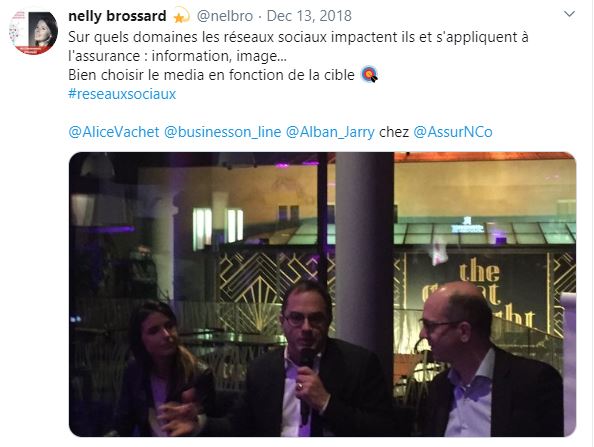Open nelly brossard's profile picture
This screenshot has height=447, width=594.
[x=33, y=33]
